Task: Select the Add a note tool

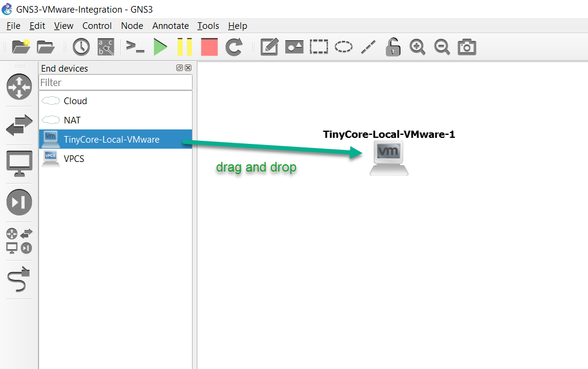Action: [269, 47]
